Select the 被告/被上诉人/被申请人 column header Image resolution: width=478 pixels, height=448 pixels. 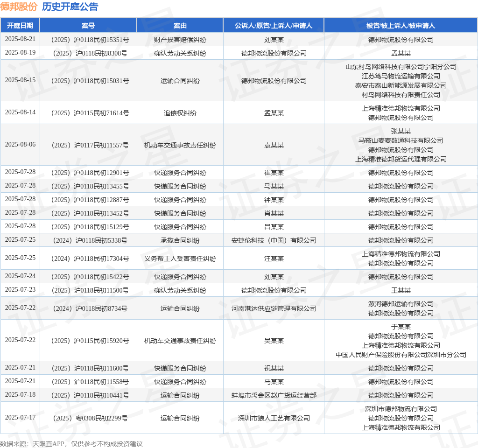point(401,26)
